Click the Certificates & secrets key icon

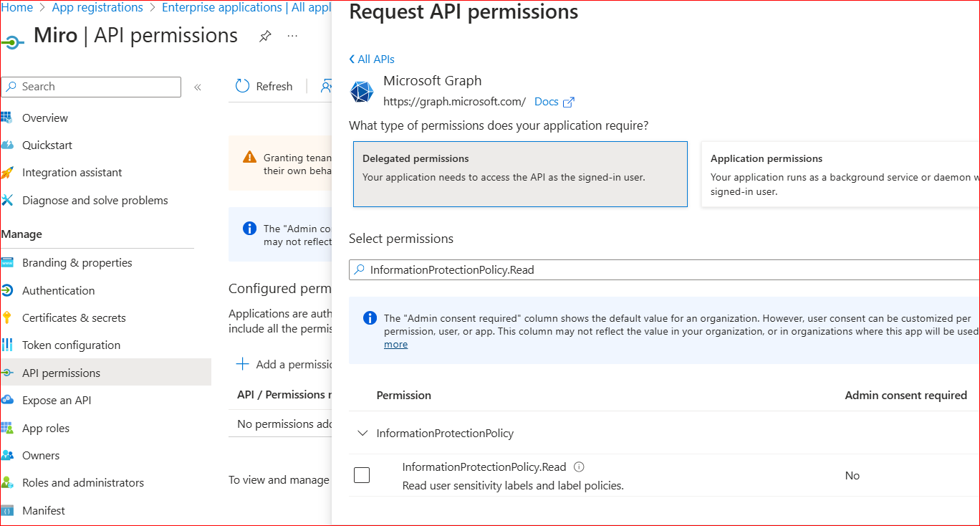tap(7, 317)
